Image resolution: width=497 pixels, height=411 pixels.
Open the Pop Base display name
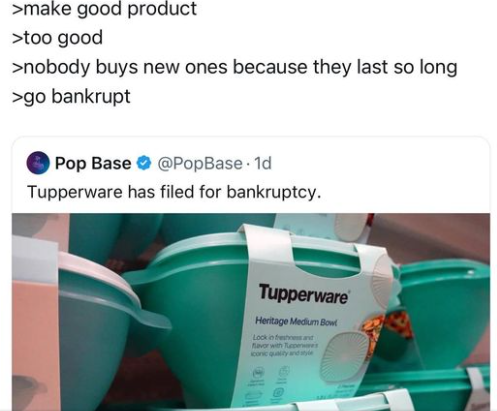coord(93,163)
